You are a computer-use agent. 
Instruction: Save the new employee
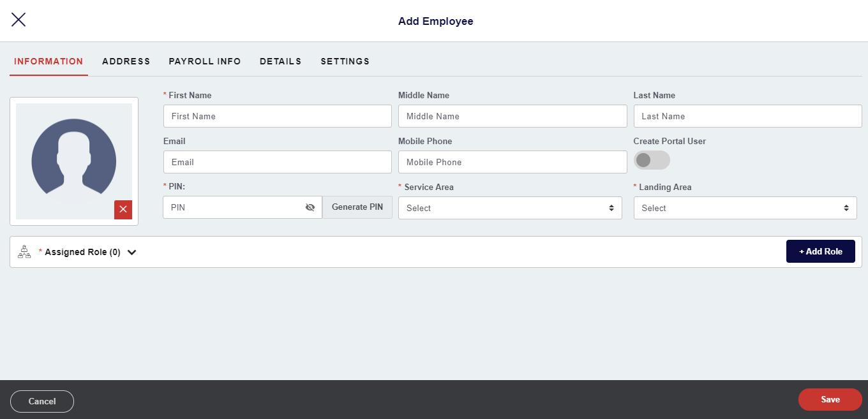coord(830,399)
